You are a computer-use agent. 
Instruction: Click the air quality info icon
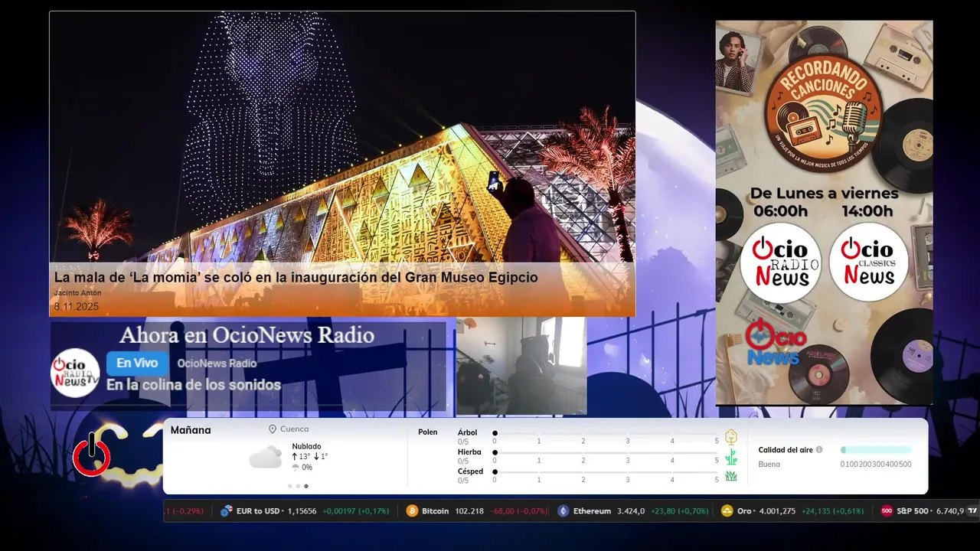[x=819, y=450]
